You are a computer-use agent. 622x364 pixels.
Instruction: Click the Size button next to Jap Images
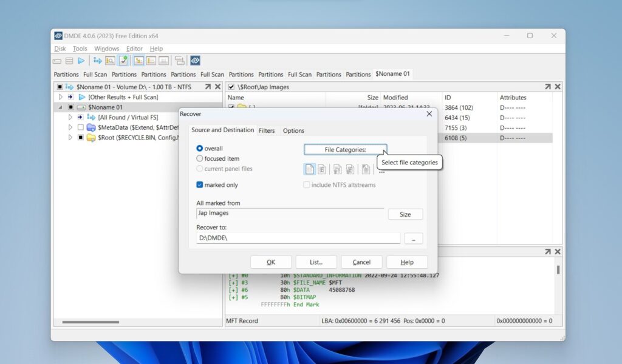coord(405,214)
